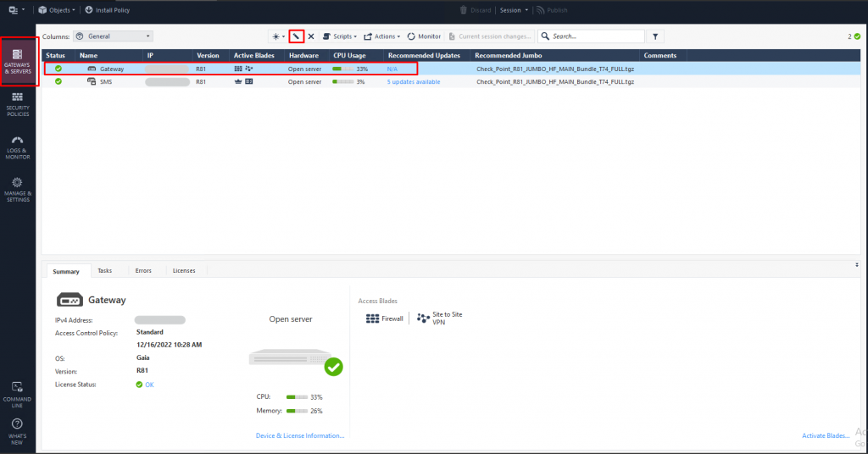Go to Logs & Monitor
Viewport: 868px width, 454px height.
tap(18, 147)
